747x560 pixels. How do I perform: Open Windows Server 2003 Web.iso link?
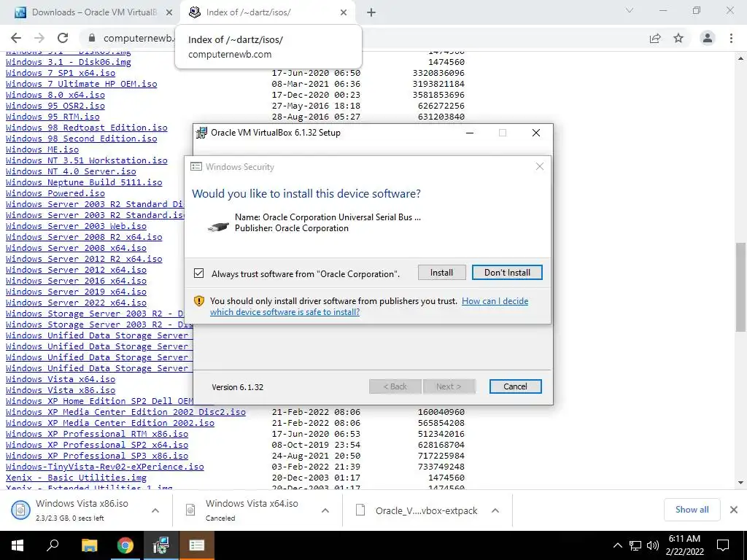coord(76,226)
